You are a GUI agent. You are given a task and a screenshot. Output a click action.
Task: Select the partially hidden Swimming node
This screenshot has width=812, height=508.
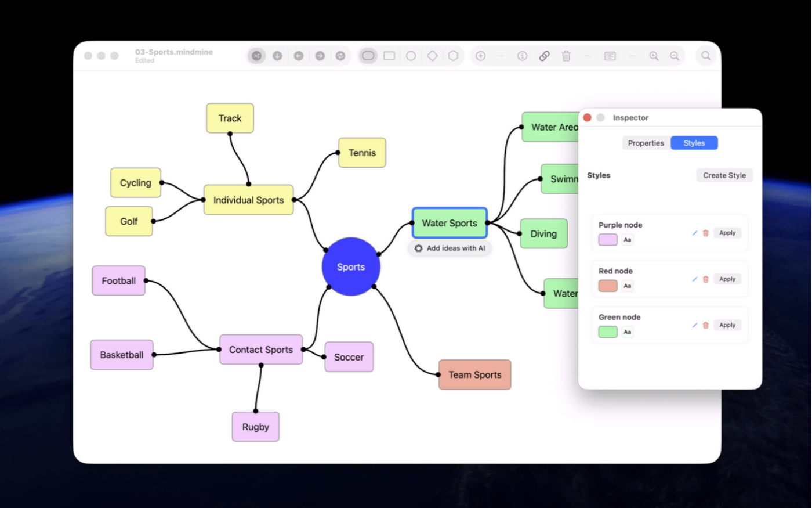560,179
